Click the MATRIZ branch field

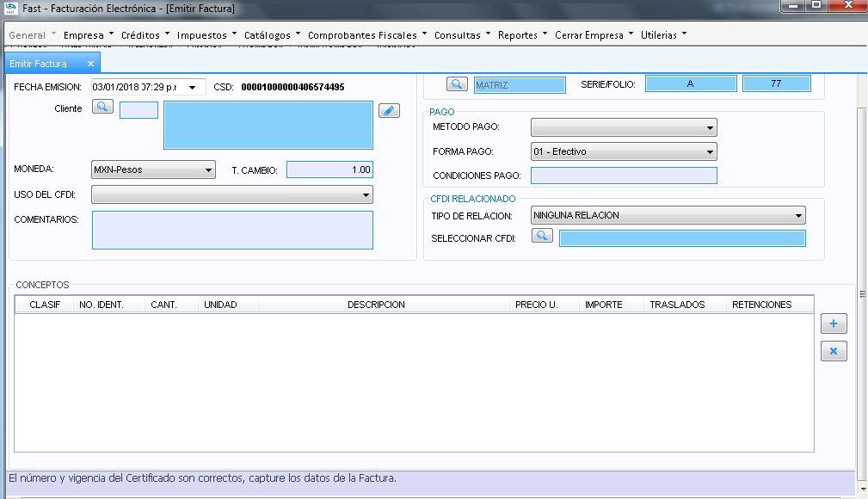520,84
